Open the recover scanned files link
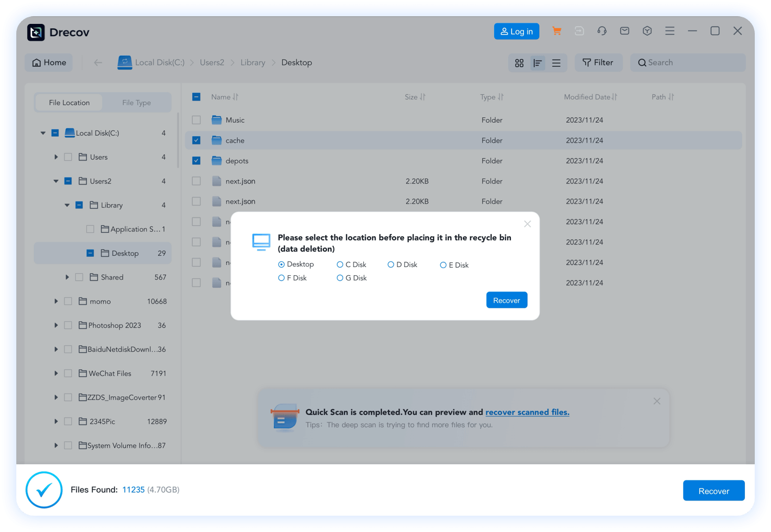The height and width of the screenshot is (532, 771). click(527, 412)
